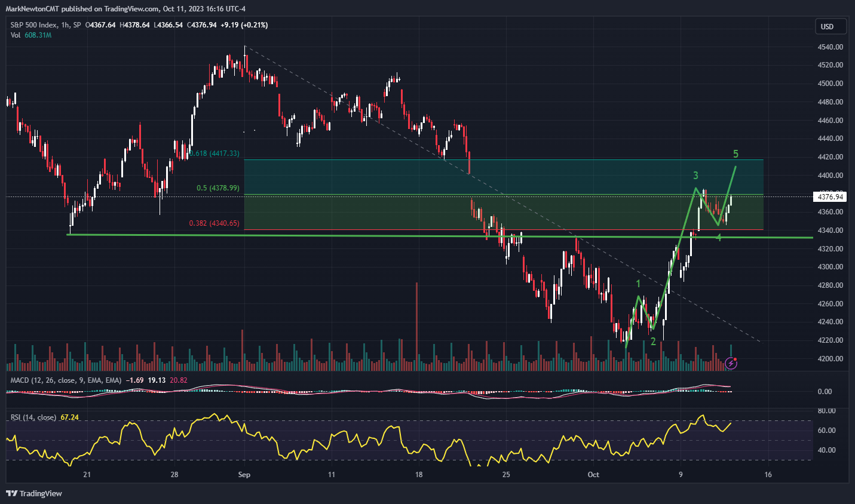Select the RSI (14, close) indicator label
The width and height of the screenshot is (855, 504).
[33, 417]
